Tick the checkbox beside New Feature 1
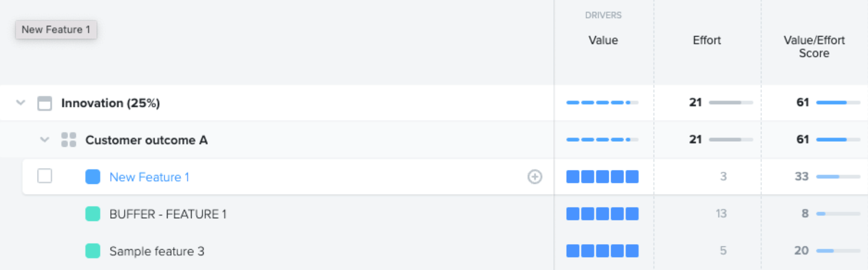Image resolution: width=868 pixels, height=270 pixels. [x=45, y=177]
